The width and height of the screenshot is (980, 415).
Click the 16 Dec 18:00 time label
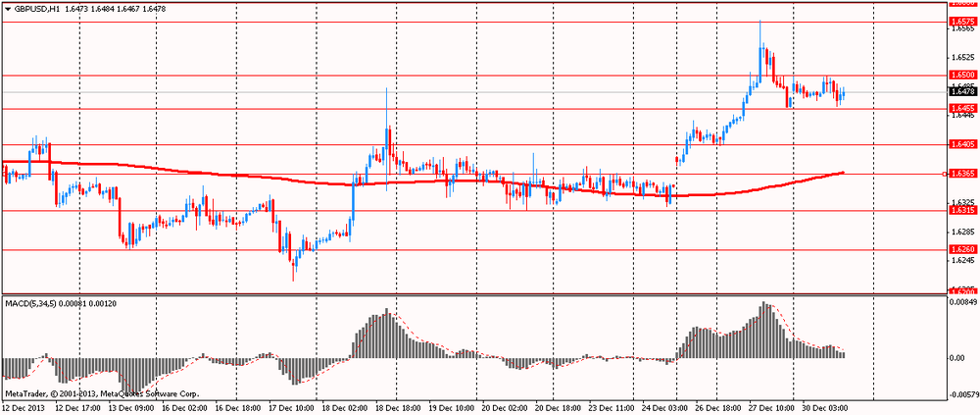click(237, 407)
